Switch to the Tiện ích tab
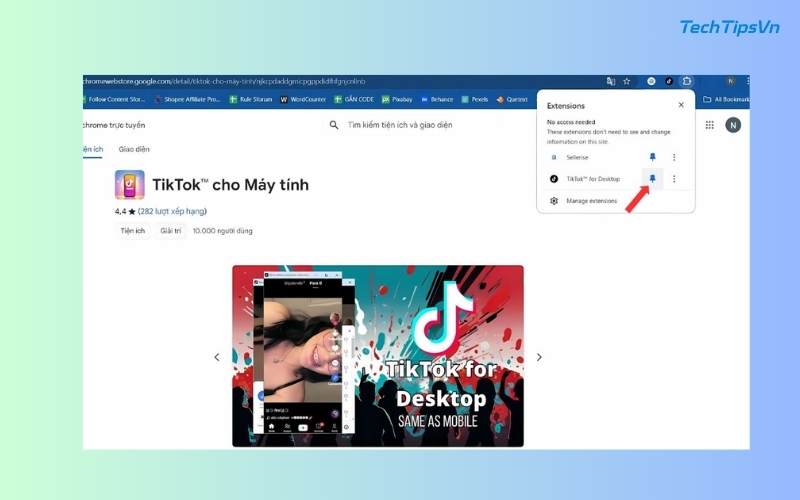Image resolution: width=800 pixels, height=500 pixels. 93,149
